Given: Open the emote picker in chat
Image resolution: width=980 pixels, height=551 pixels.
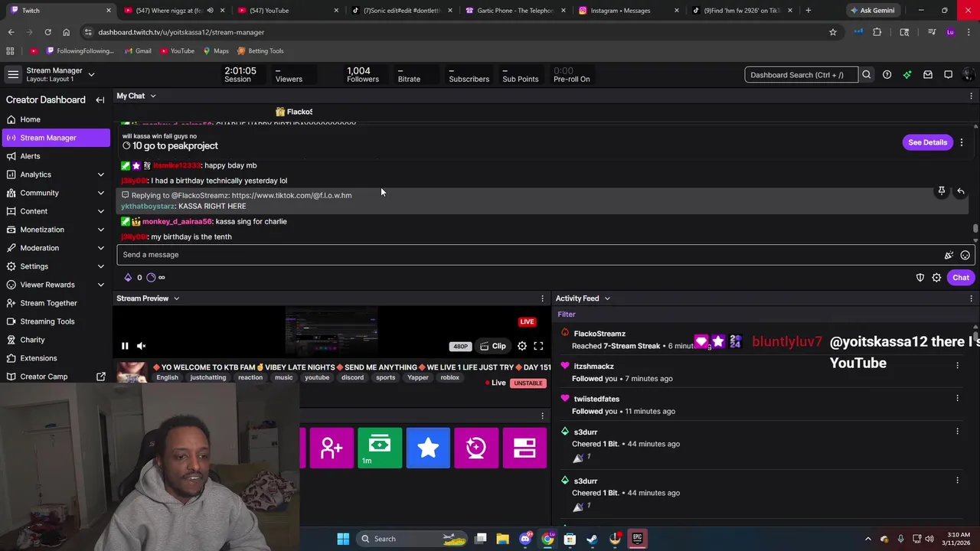Looking at the screenshot, I should click(965, 255).
